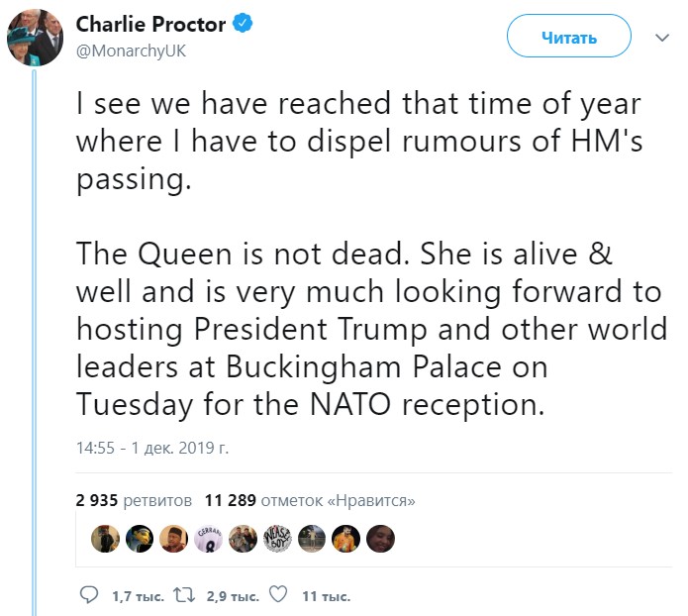Image resolution: width=688 pixels, height=616 pixels.
Task: Click the 2,9 тыс. retweets count
Action: pyautogui.click(x=232, y=596)
